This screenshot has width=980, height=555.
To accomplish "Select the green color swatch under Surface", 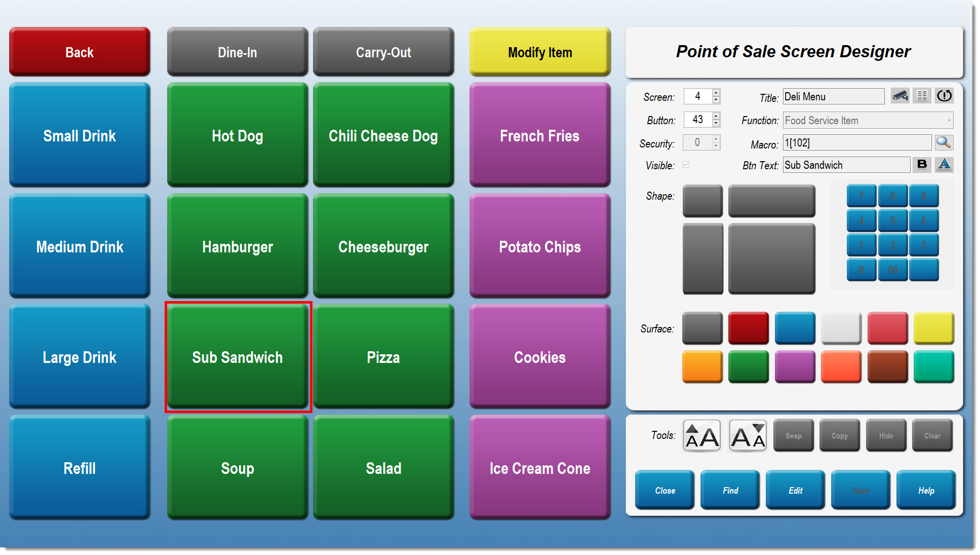I will pyautogui.click(x=749, y=366).
